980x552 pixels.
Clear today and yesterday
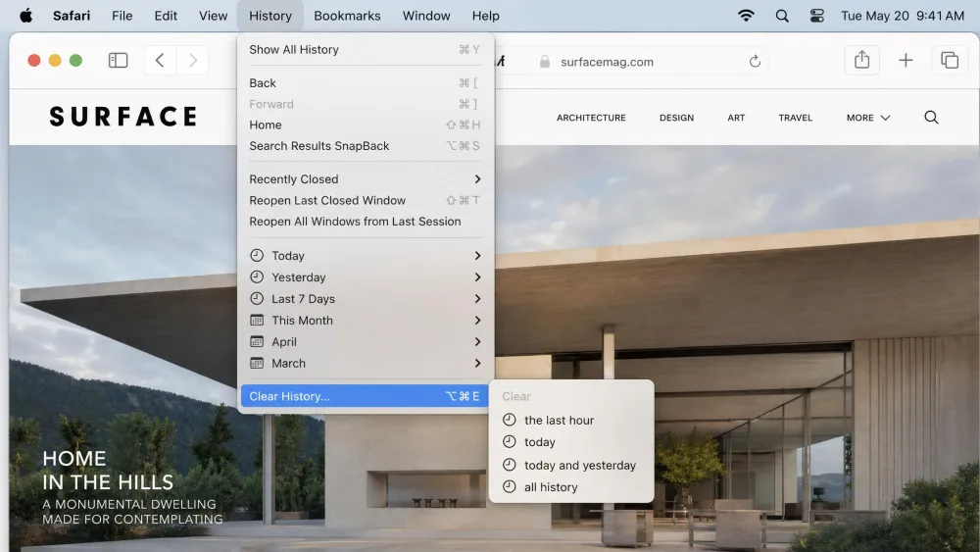(570, 465)
